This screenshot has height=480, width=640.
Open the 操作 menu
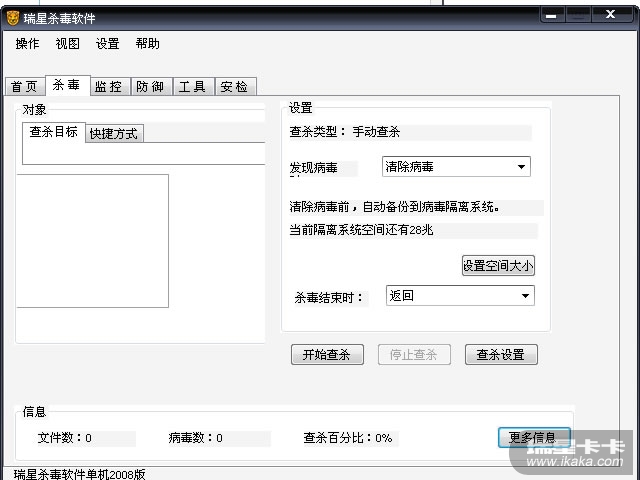[27, 43]
